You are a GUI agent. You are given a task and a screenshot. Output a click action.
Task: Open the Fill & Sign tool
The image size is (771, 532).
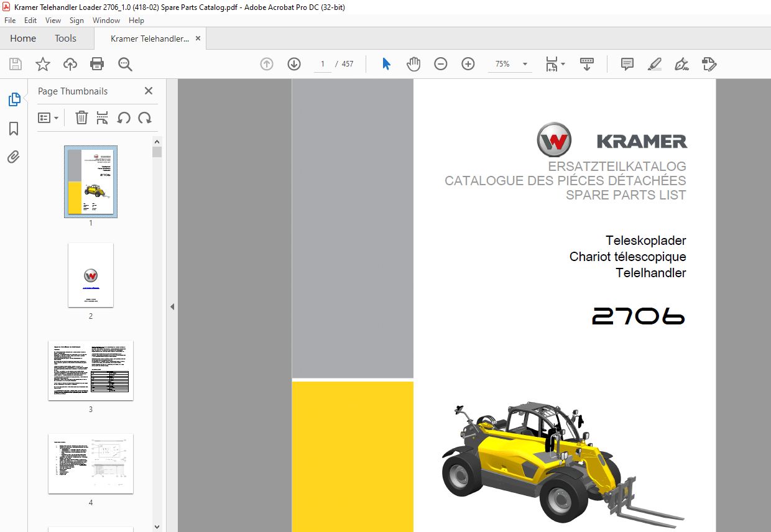[681, 64]
